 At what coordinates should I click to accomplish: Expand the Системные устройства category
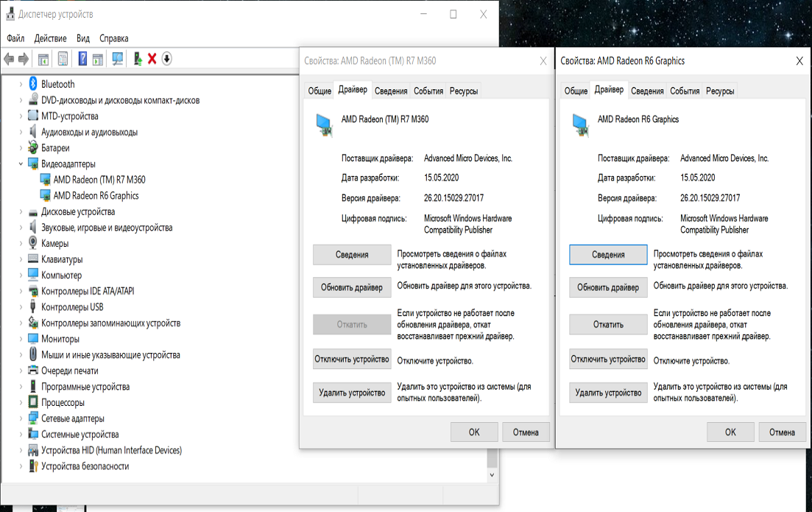(x=21, y=434)
